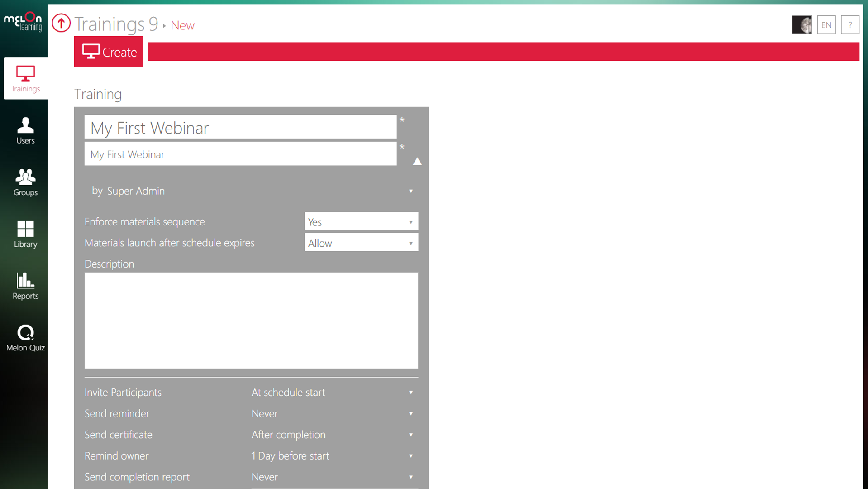Open the Materials launch after schedule dropdown

point(361,243)
